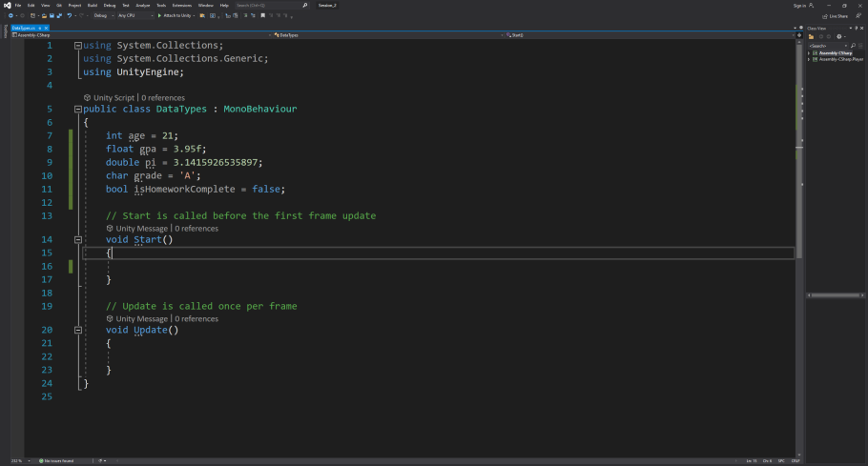The height and width of the screenshot is (466, 868).
Task: Click the Class View search magnifier icon
Action: point(853,46)
